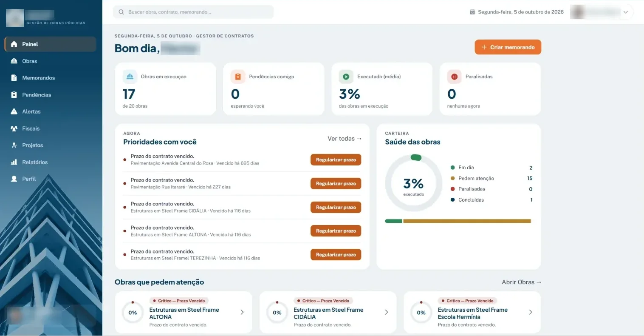The image size is (644, 336).
Task: Regularizar prazo for Pavimentação Avenida Central do Rosa
Action: (336, 160)
